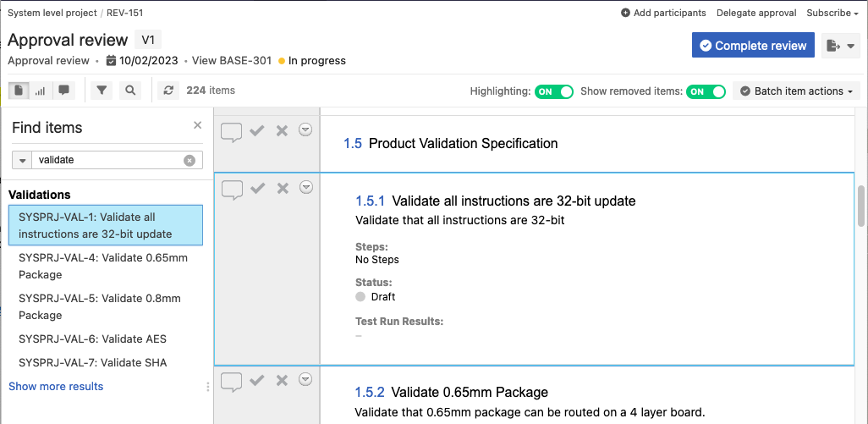Reject item 1.5.1 with the X
This screenshot has height=424, width=868.
283,189
